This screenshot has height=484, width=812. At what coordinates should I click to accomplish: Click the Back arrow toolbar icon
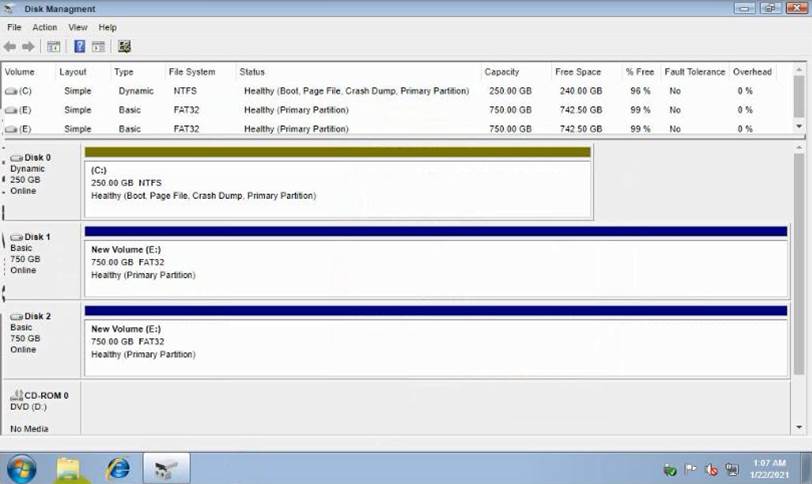(x=10, y=46)
